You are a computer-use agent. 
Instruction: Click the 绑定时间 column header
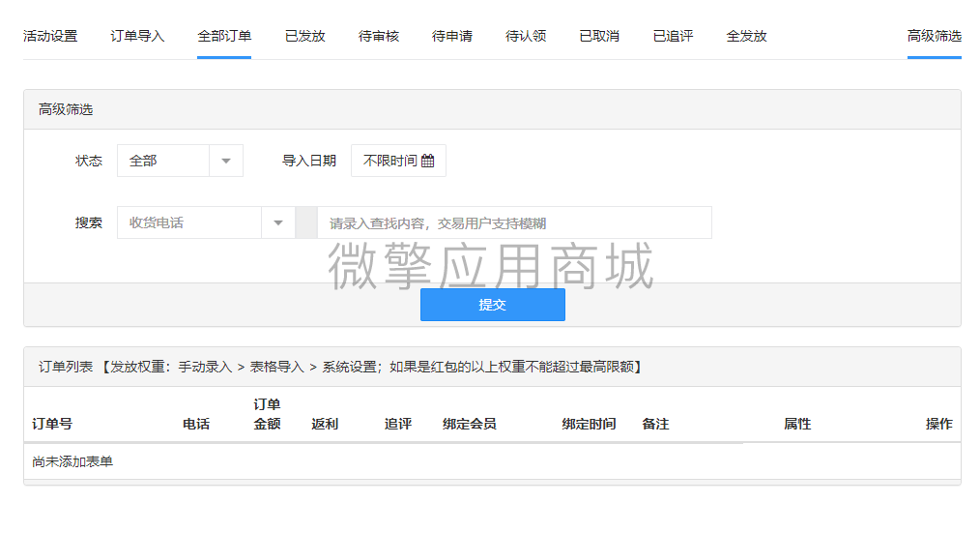click(589, 424)
